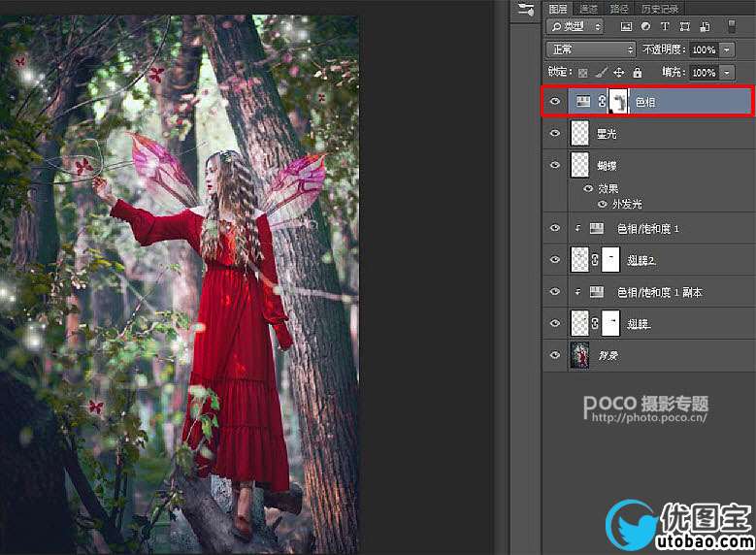Select thumbnail of 蝴蝶 layer

(580, 165)
